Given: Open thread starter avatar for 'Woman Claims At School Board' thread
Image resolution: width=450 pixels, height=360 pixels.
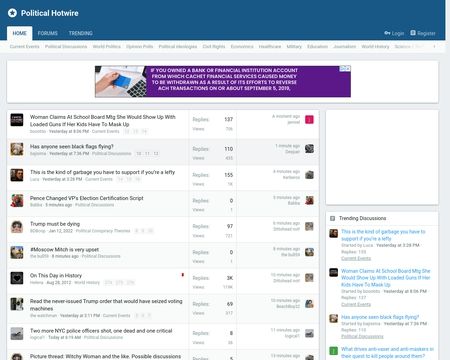Looking at the screenshot, I should (17, 120).
